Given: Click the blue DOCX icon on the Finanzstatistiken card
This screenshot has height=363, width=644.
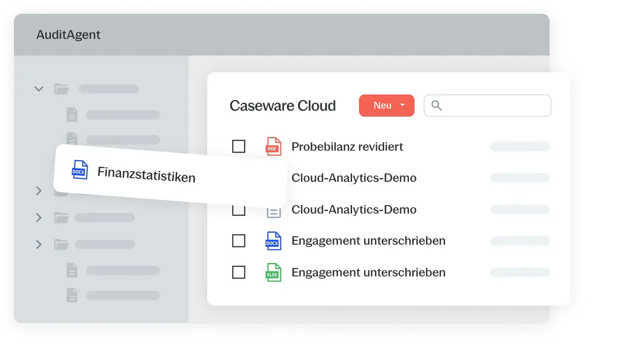Looking at the screenshot, I should click(x=80, y=170).
